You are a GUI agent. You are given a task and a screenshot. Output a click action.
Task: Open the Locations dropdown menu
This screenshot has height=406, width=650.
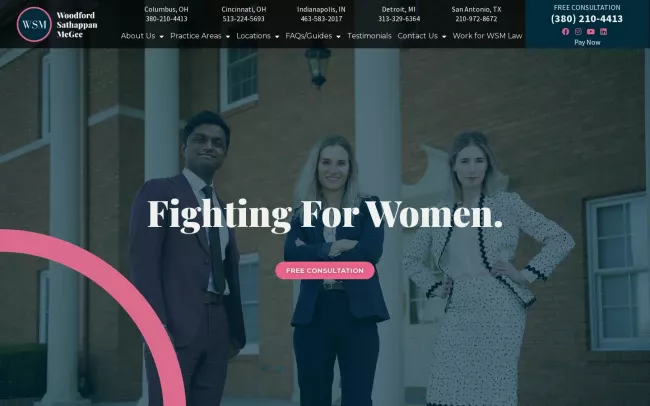click(257, 36)
